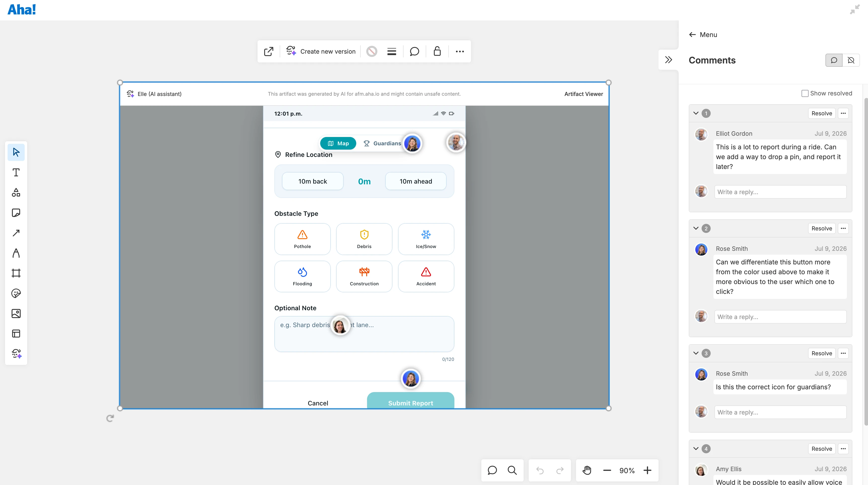The width and height of the screenshot is (868, 485).
Task: Open the emoji sticker tool
Action: (16, 293)
